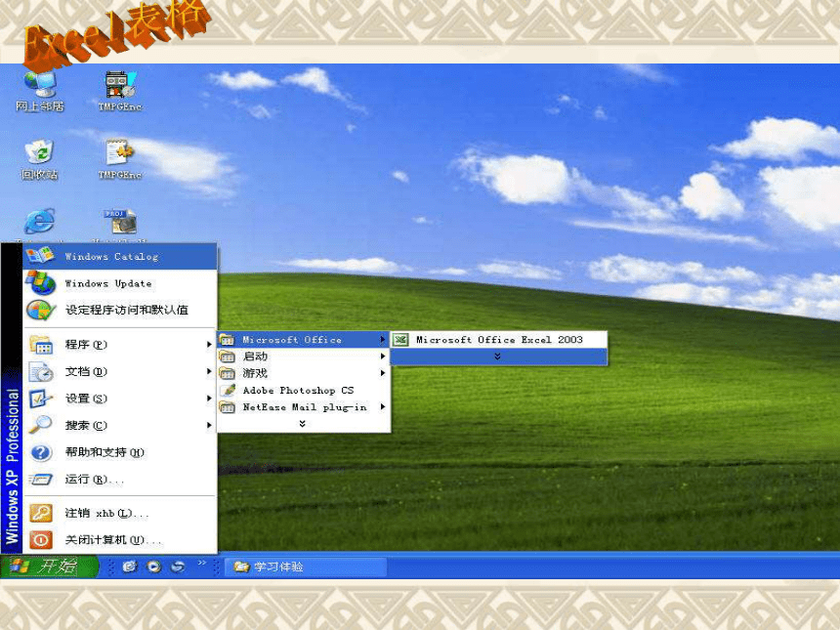This screenshot has width=840, height=630.
Task: Expand submenu arrow next to 文档(D)
Action: click(x=209, y=371)
